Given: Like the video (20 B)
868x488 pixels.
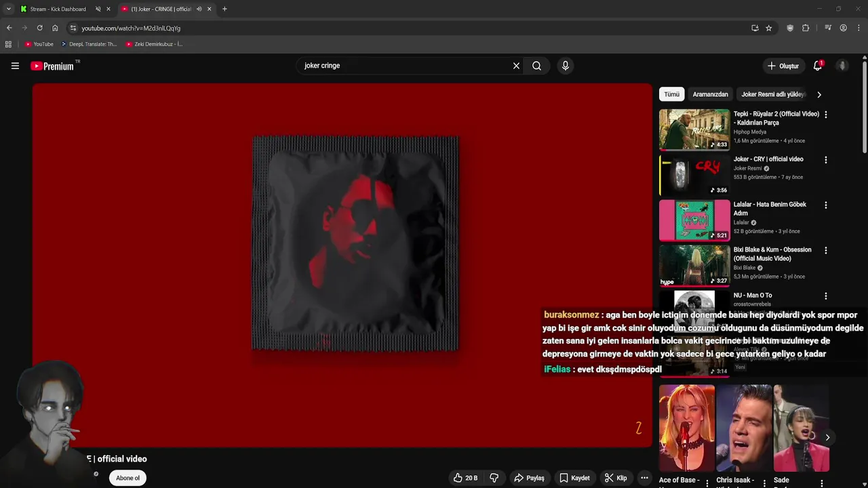Looking at the screenshot, I should [x=465, y=478].
